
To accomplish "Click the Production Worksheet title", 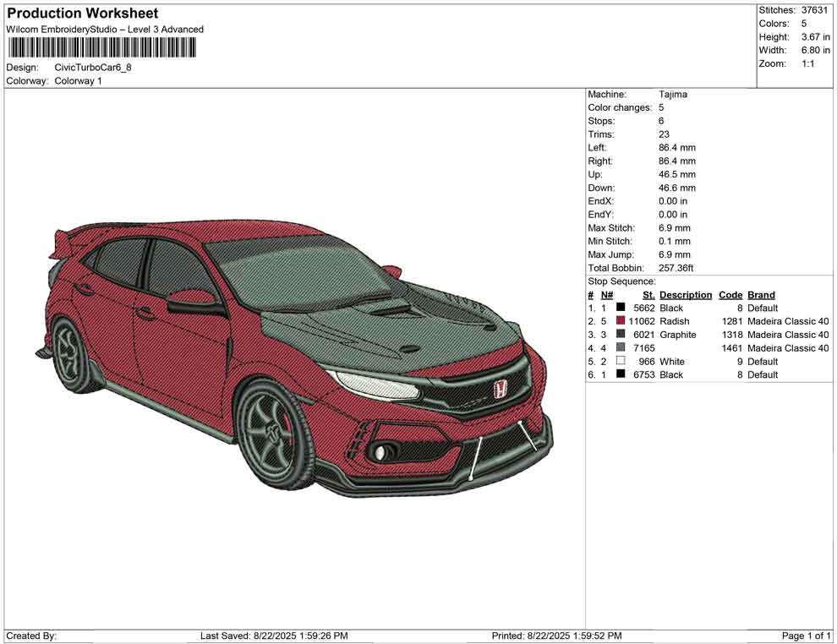I will [x=82, y=14].
